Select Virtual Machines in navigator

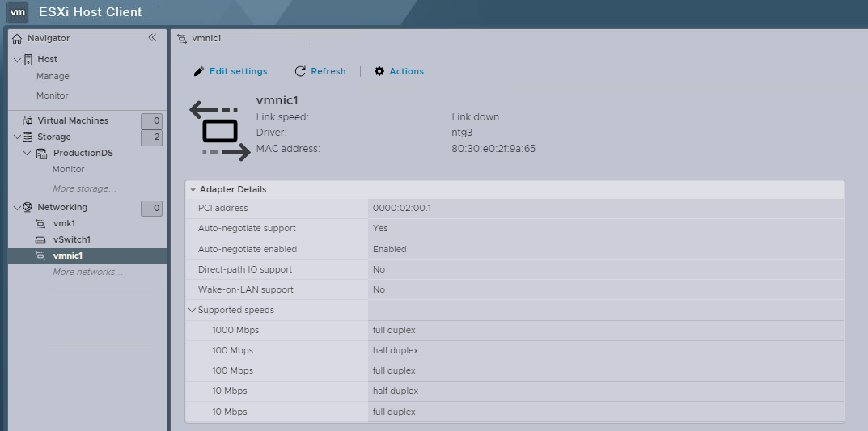pos(73,120)
